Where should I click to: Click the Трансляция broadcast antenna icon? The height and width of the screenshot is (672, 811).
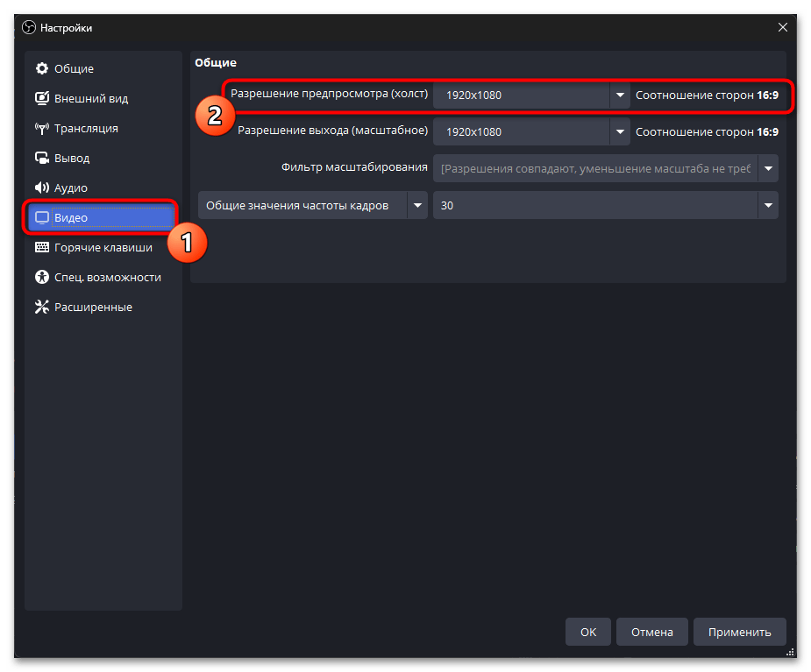(41, 129)
